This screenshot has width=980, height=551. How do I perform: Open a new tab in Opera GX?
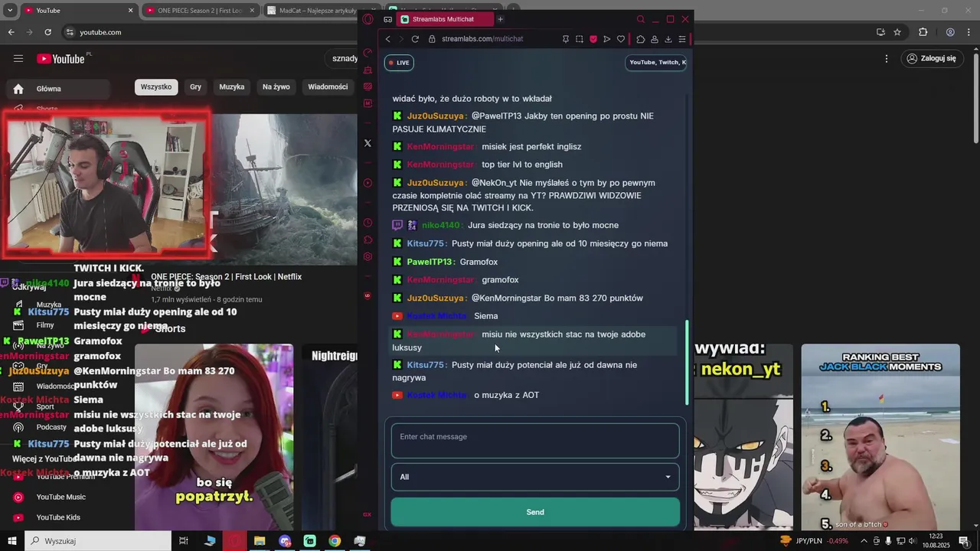click(x=500, y=19)
